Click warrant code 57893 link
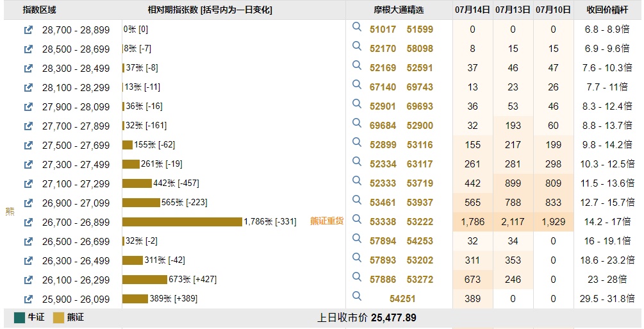 [x=383, y=260]
